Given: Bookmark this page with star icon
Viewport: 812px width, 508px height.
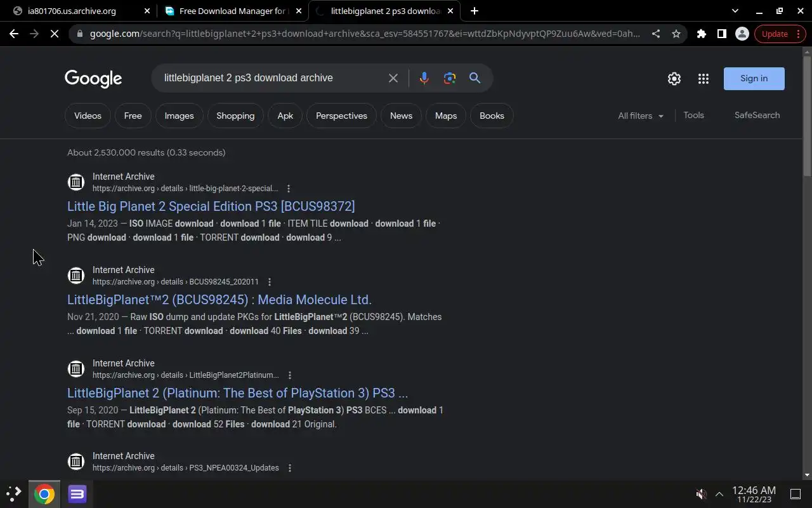Looking at the screenshot, I should tap(676, 34).
